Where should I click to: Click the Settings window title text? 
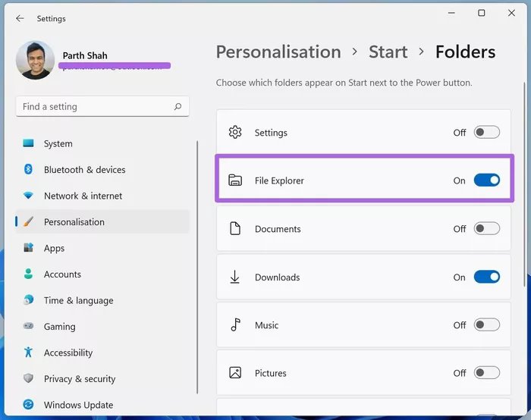(x=51, y=19)
